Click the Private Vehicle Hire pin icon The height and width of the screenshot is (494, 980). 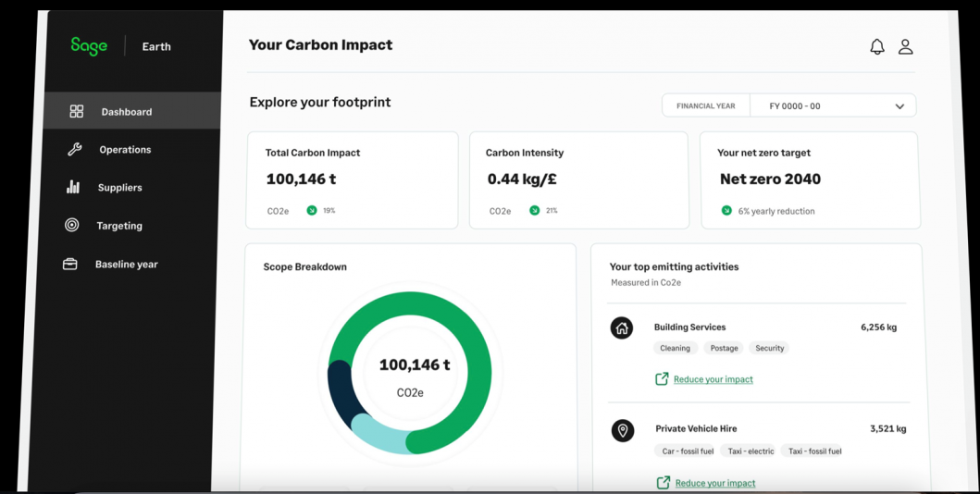click(623, 430)
